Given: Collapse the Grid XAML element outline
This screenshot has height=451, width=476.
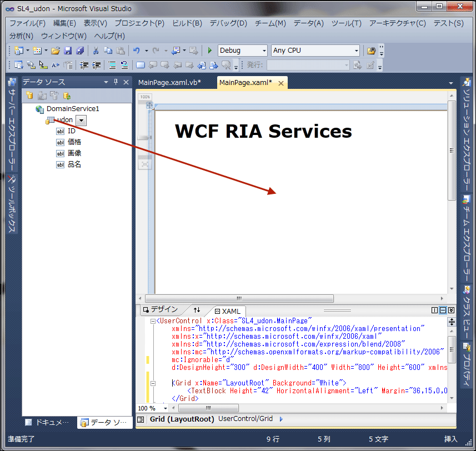Looking at the screenshot, I should coord(153,383).
